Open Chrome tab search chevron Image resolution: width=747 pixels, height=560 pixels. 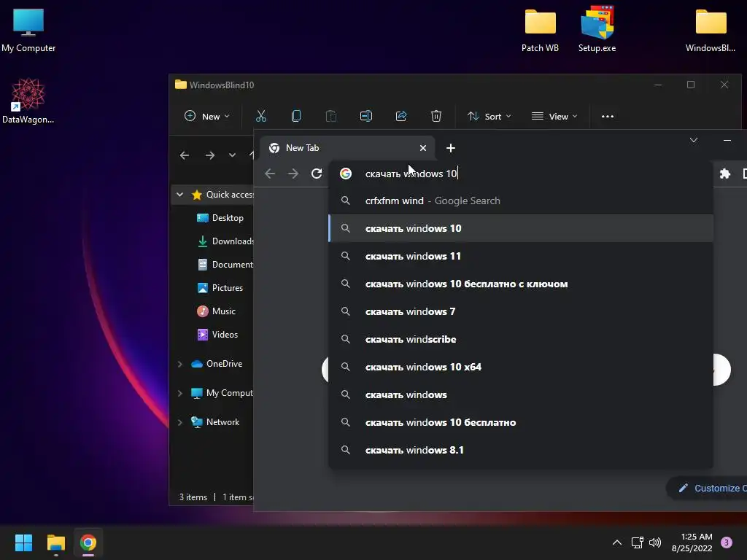pyautogui.click(x=694, y=140)
